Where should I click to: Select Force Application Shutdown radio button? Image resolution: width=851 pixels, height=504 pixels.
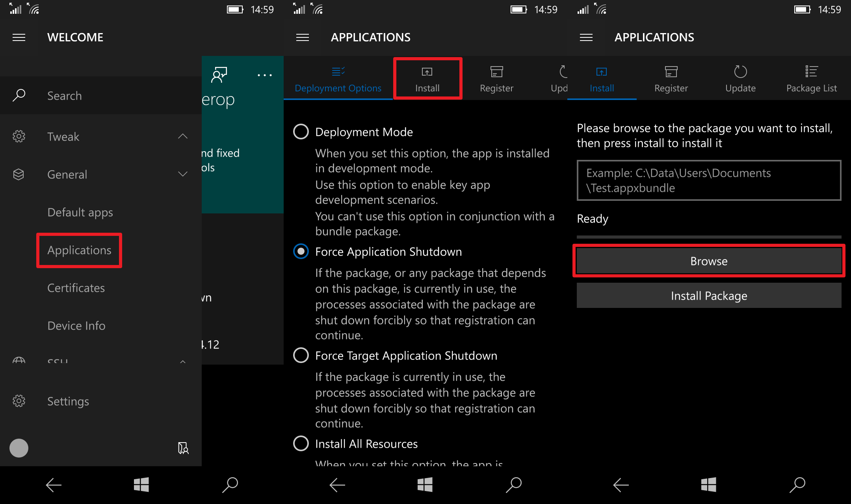click(x=301, y=251)
